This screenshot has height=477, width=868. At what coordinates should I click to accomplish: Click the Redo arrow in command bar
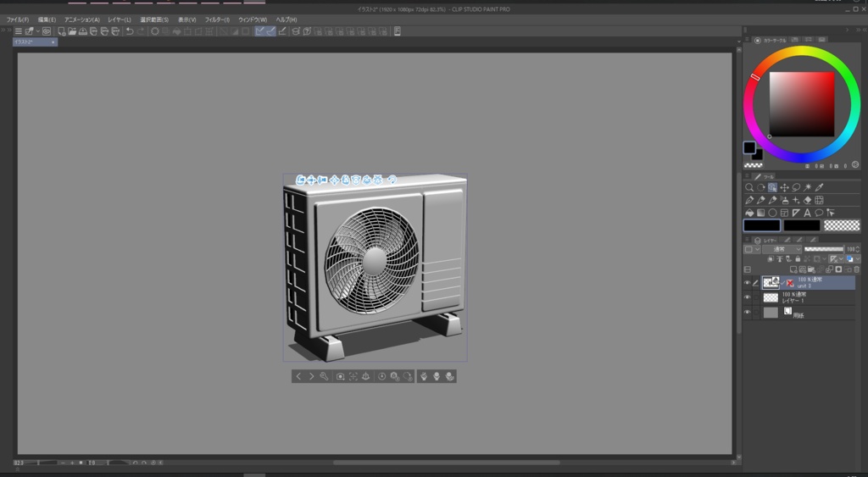[x=141, y=31]
